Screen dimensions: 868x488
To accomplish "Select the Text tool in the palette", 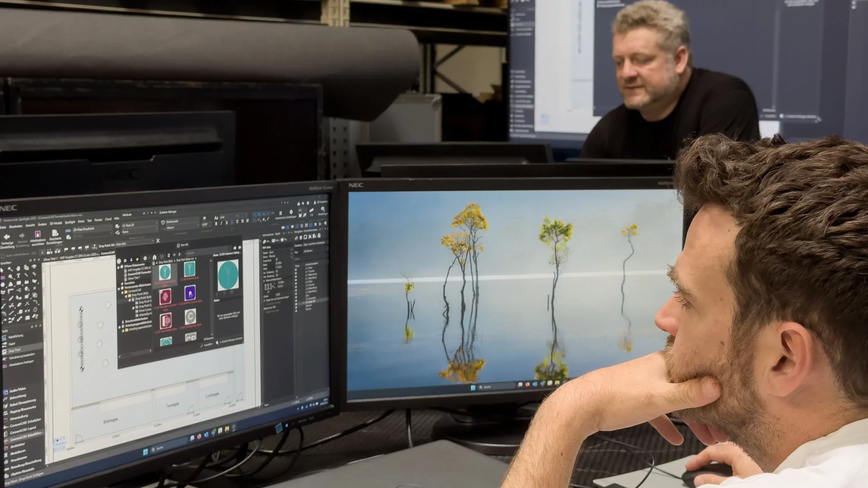I will coord(19,276).
